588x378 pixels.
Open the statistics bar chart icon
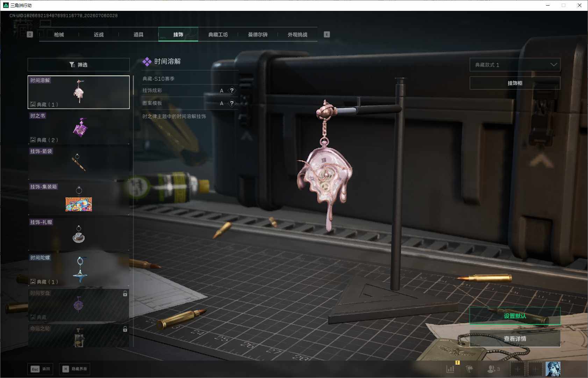450,369
